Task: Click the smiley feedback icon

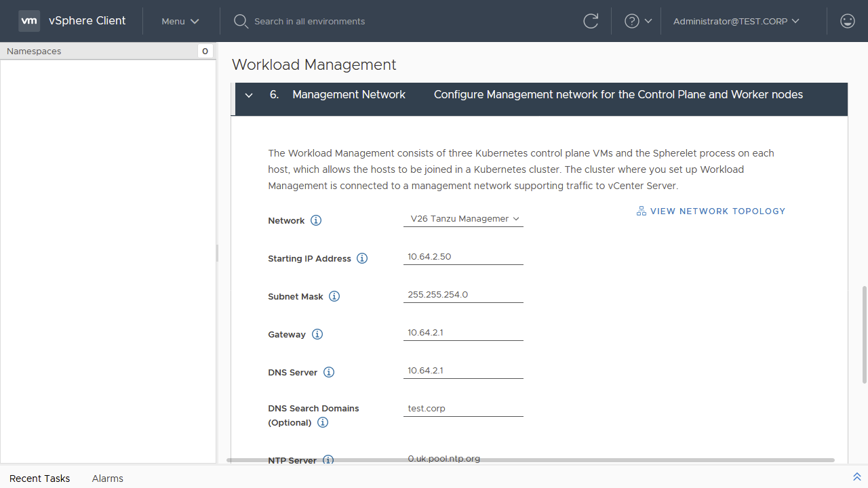Action: click(847, 21)
